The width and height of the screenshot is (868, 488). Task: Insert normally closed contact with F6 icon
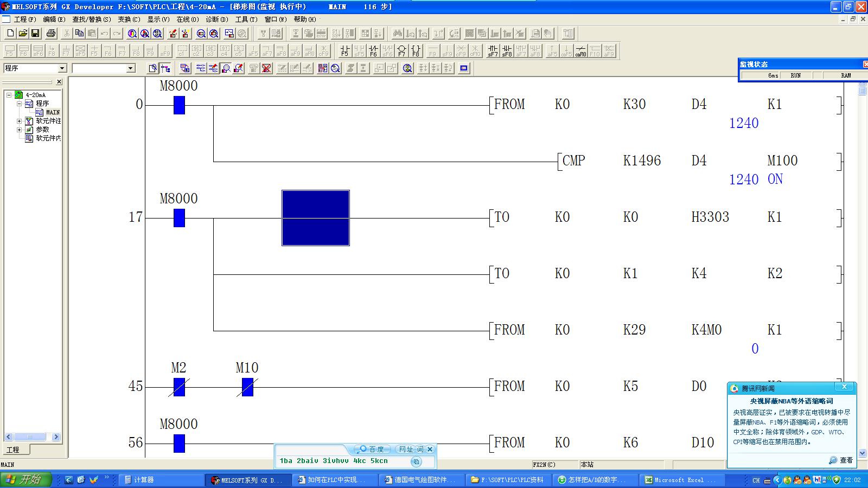tap(373, 51)
